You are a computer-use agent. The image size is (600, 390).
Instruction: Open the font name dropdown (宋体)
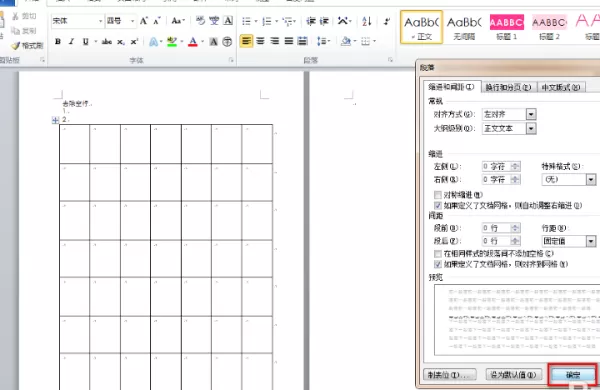(100, 21)
